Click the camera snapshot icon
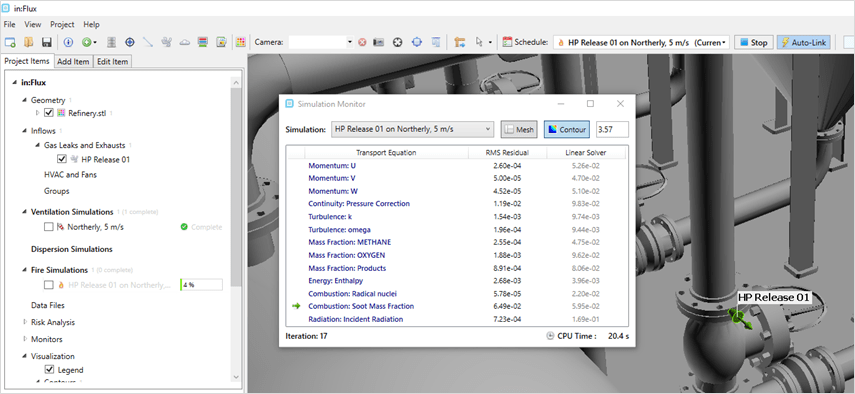The height and width of the screenshot is (394, 855). [x=379, y=42]
